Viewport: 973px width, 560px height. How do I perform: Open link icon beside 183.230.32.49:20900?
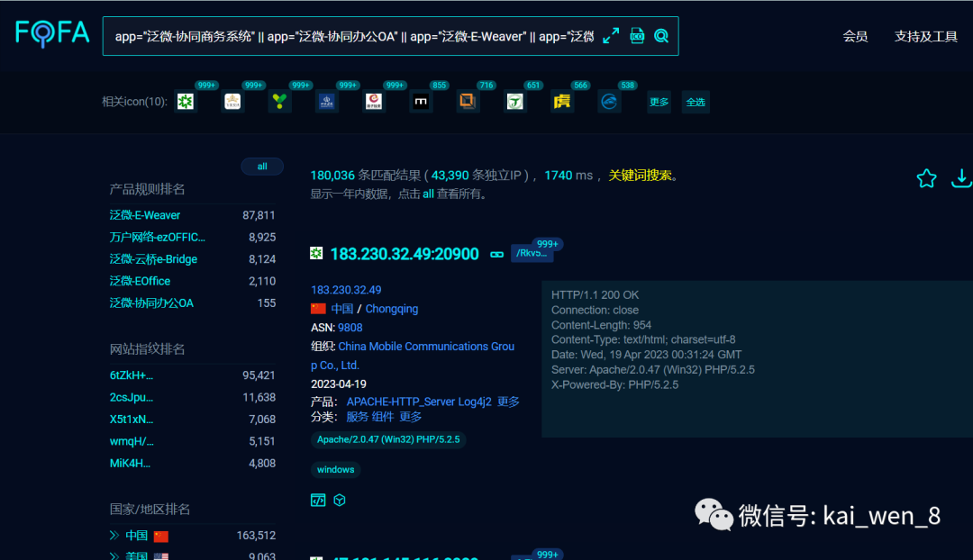click(x=497, y=254)
